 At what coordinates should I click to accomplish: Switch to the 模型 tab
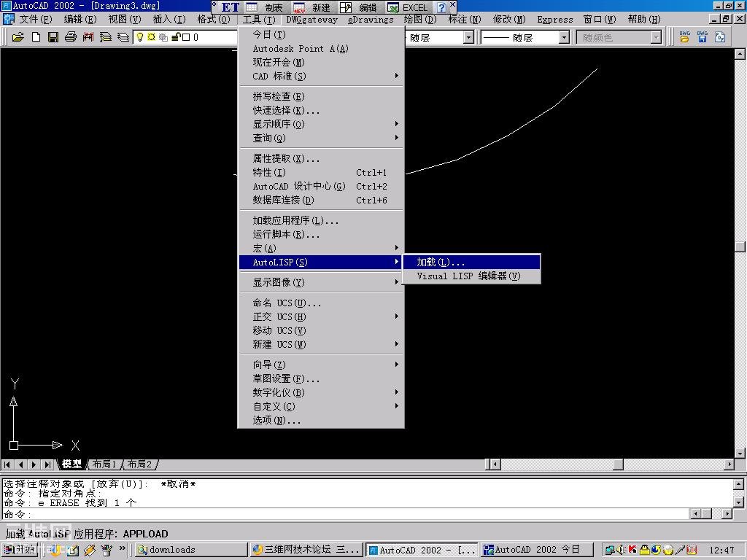tap(72, 464)
